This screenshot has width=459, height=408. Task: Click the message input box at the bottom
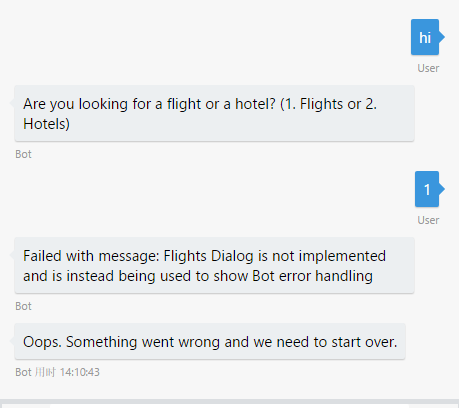tap(229, 406)
